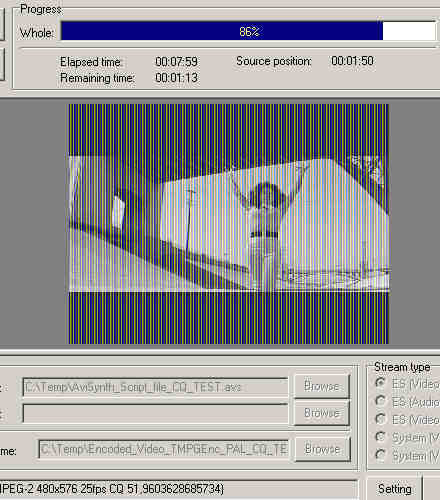Viewport: 440px width, 500px height.
Task: Open the Setting button dialog
Action: click(x=394, y=489)
